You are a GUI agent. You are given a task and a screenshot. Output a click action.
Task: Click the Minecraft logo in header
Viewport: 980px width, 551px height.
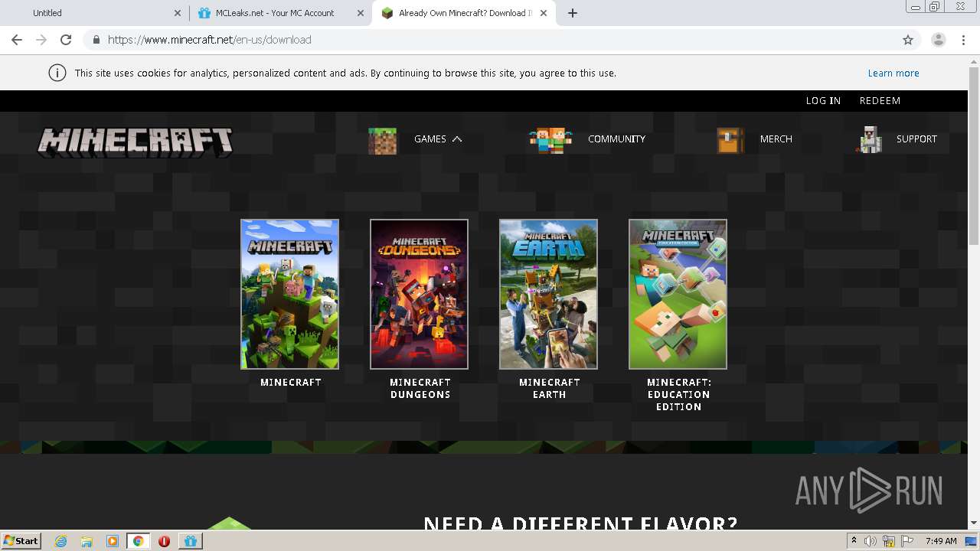135,142
